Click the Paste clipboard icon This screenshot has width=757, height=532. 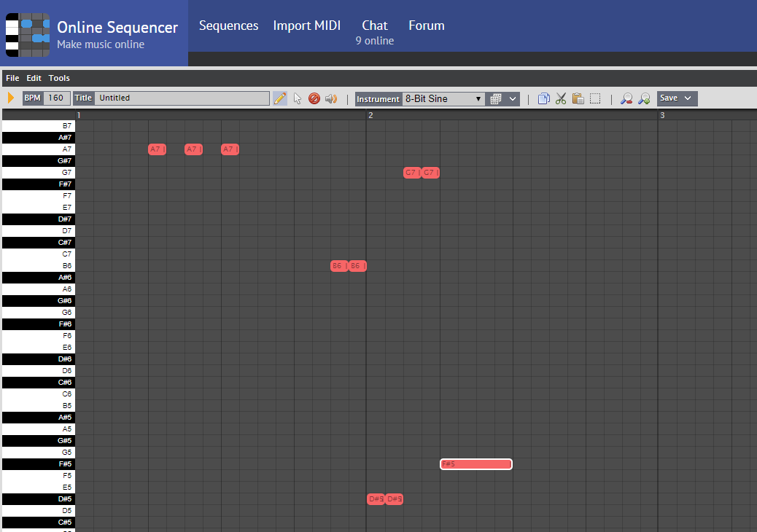[x=578, y=98]
